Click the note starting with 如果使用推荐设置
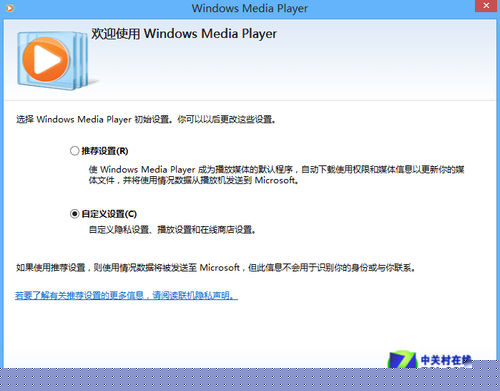Image resolution: width=500 pixels, height=391 pixels. click(216, 268)
